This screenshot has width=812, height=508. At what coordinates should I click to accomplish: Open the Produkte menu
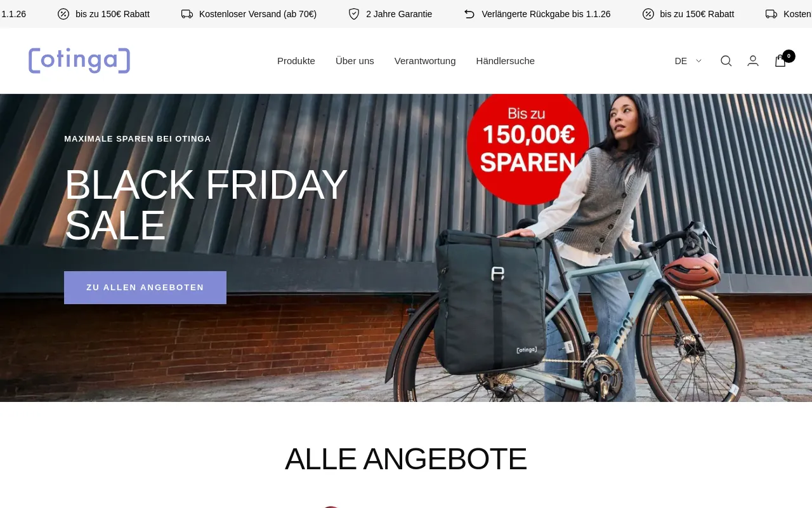tap(296, 61)
